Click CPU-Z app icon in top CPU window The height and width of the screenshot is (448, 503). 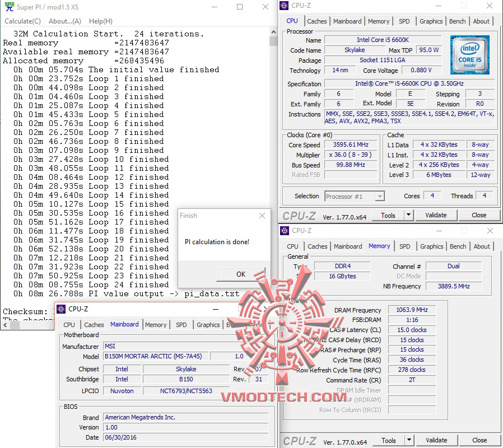tap(284, 6)
